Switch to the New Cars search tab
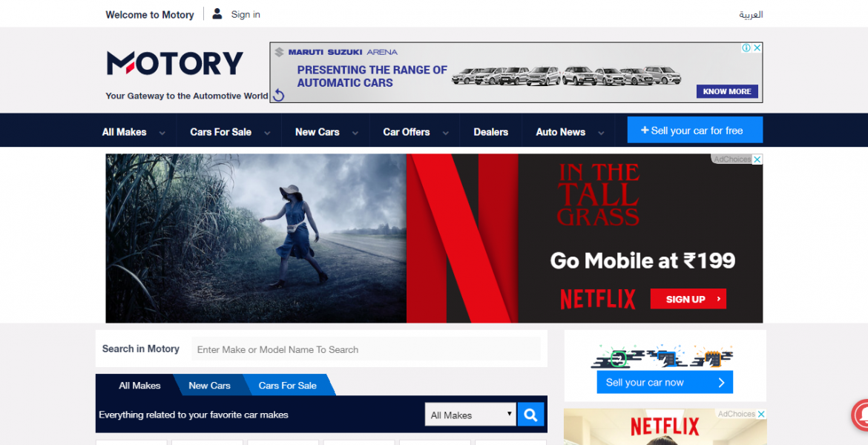This screenshot has width=868, height=445. click(209, 386)
